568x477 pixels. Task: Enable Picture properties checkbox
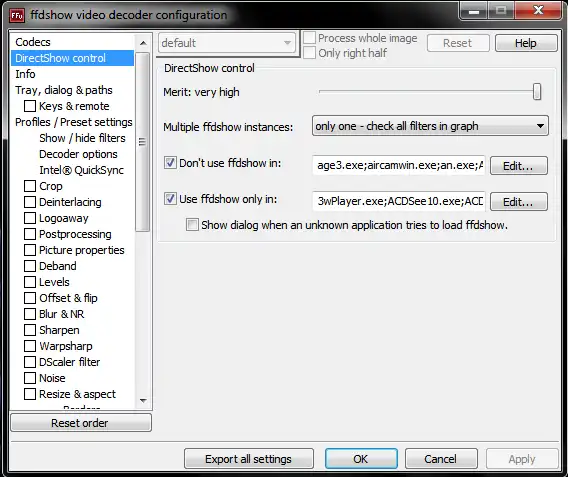[x=30, y=250]
